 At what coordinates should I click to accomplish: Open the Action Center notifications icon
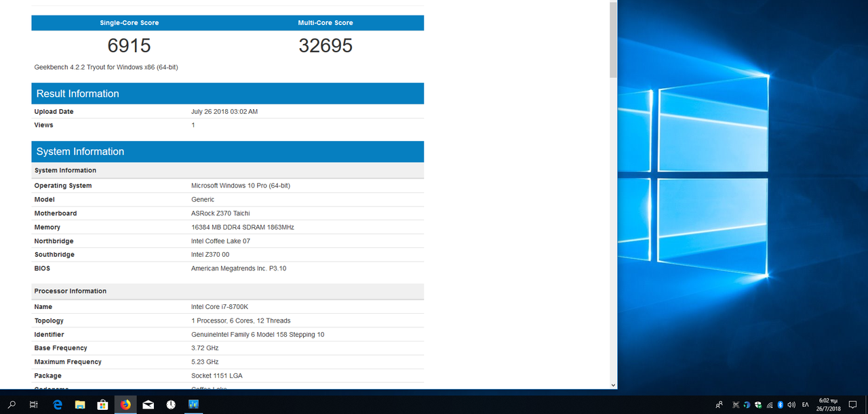(x=853, y=405)
